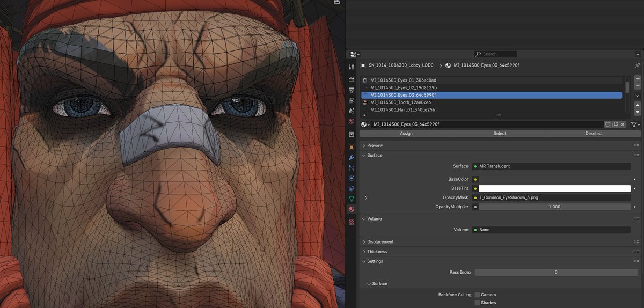Click the properties Search field
The image size is (644, 308).
tap(495, 54)
